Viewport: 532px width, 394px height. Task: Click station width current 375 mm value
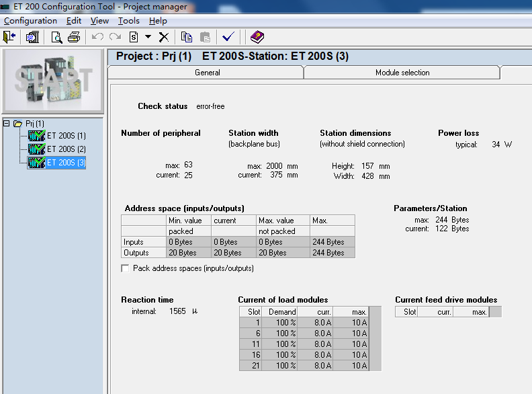(283, 175)
